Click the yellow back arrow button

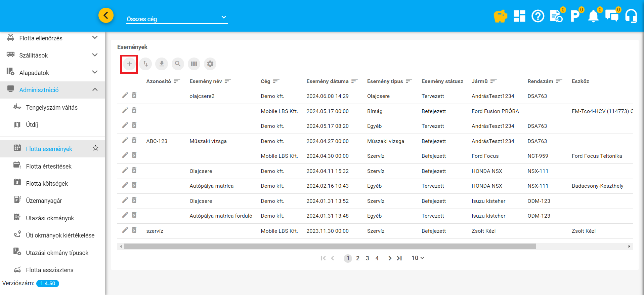[106, 15]
